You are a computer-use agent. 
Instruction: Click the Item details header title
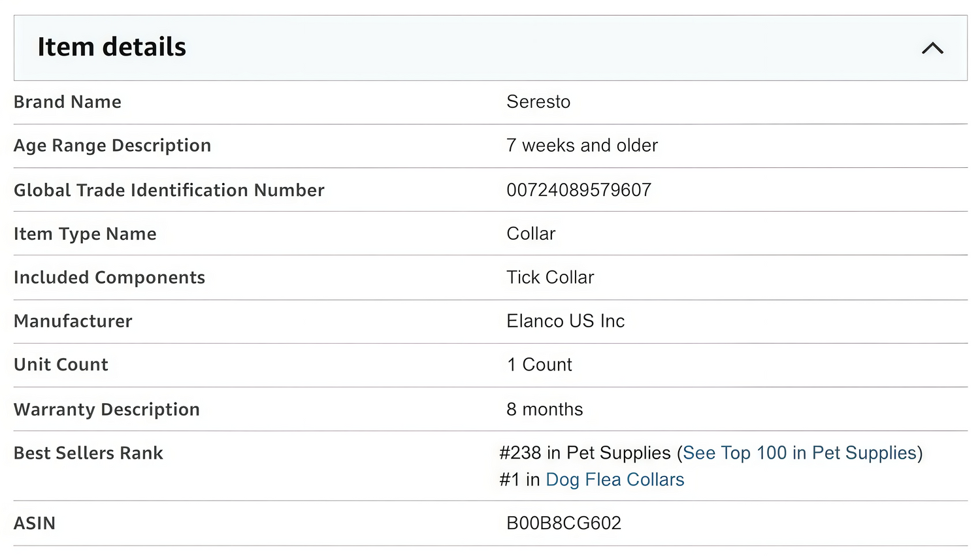pyautogui.click(x=112, y=48)
